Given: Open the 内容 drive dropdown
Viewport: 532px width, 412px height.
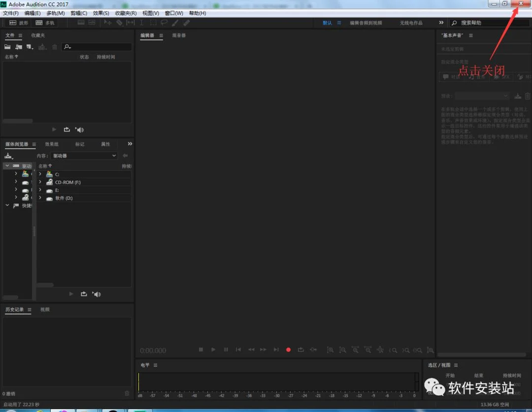Looking at the screenshot, I should point(84,156).
